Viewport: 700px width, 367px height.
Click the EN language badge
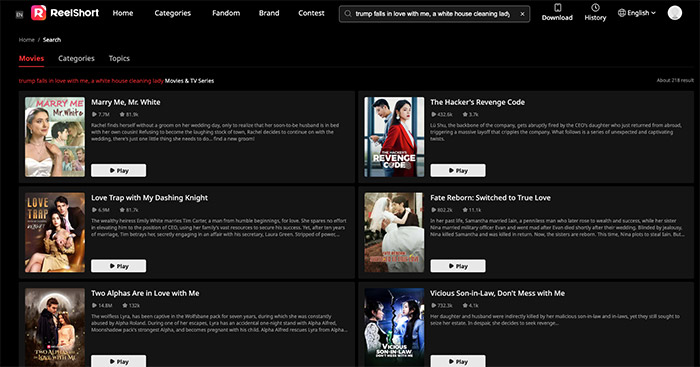point(19,15)
